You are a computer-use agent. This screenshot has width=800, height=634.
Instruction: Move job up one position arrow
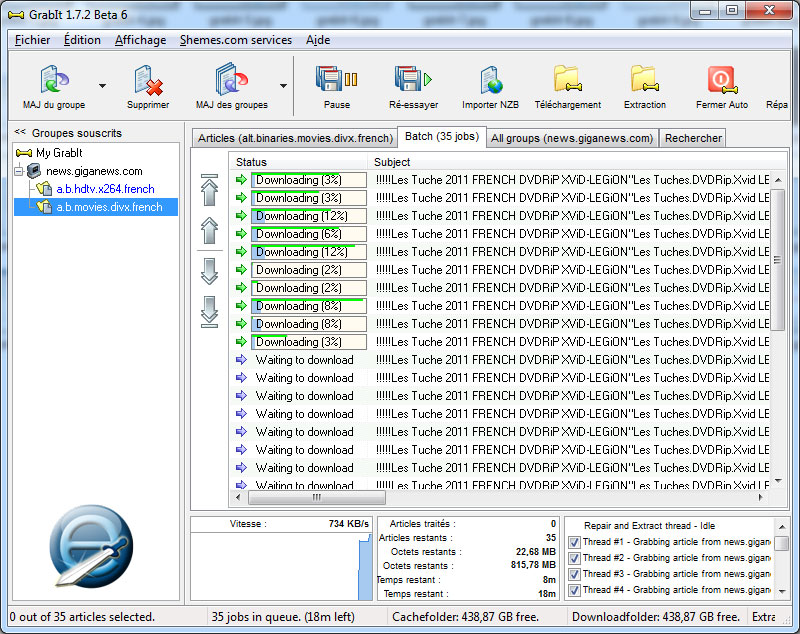[x=209, y=231]
